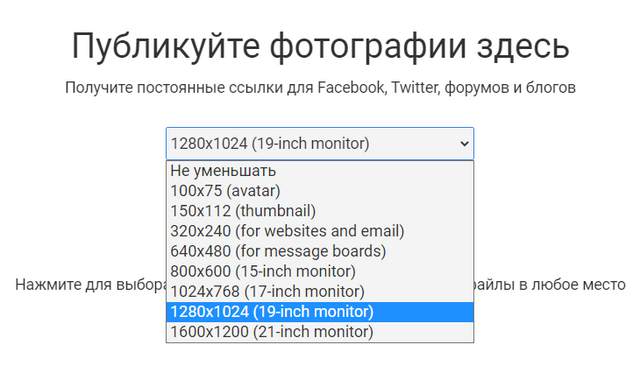Open the image resize dropdown combo box
The width and height of the screenshot is (640, 366).
[320, 144]
